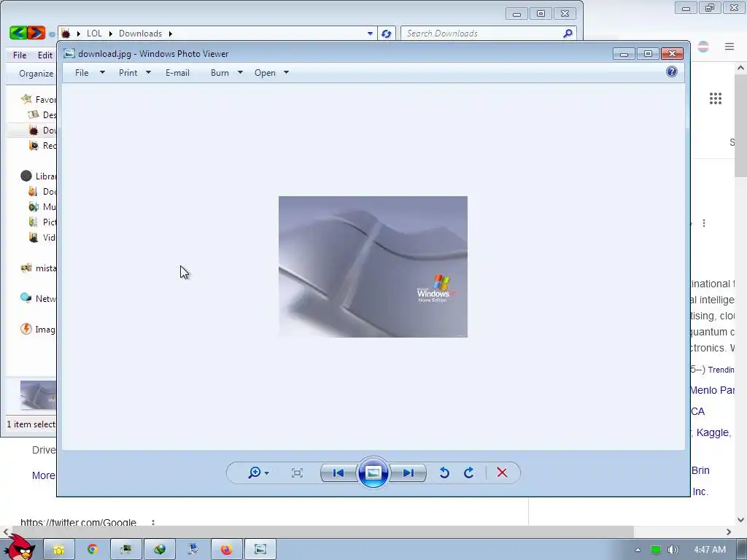Select Pictures library in Explorer sidebar
747x560 pixels.
(x=42, y=222)
